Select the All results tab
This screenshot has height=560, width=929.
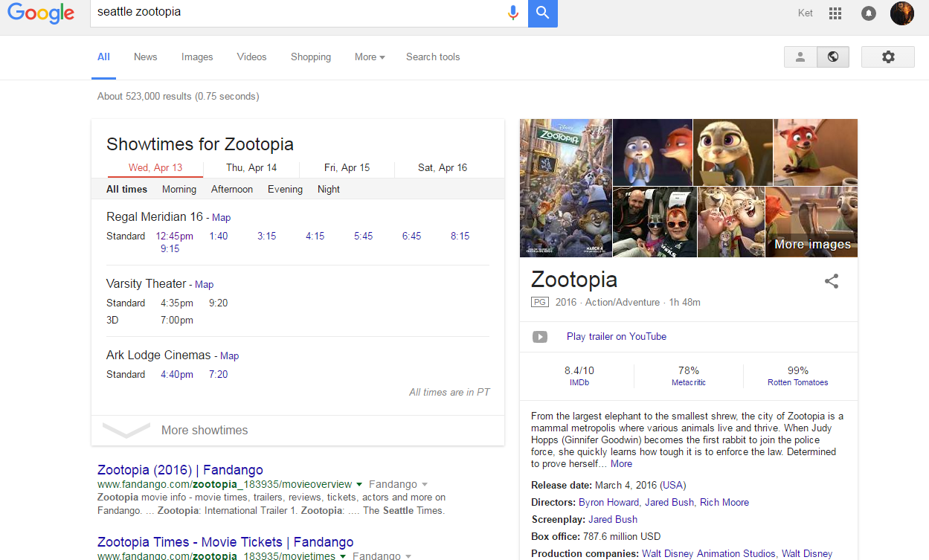click(x=103, y=57)
